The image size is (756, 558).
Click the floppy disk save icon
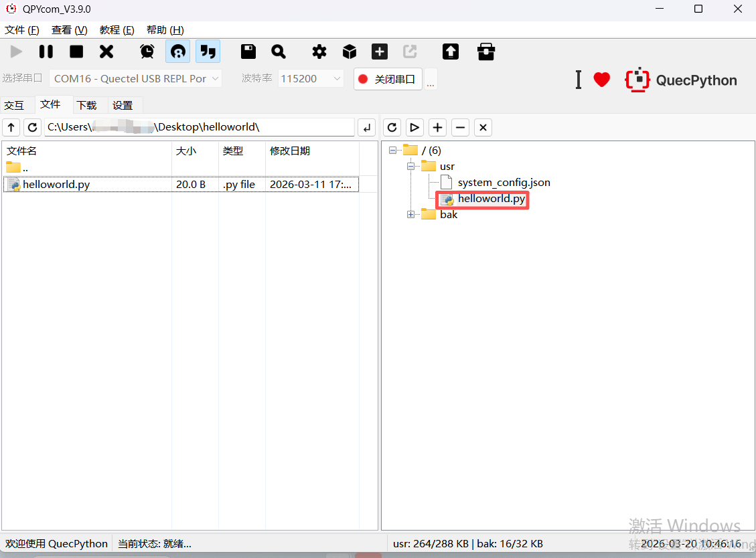(x=248, y=52)
